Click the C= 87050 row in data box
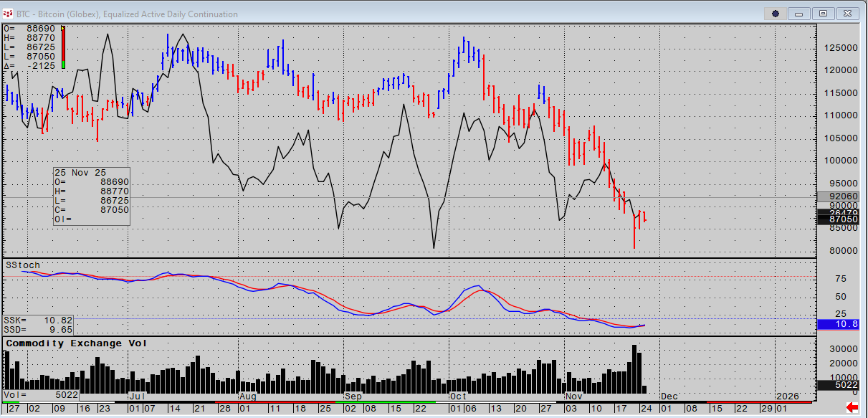The height and width of the screenshot is (418, 868). tap(92, 210)
